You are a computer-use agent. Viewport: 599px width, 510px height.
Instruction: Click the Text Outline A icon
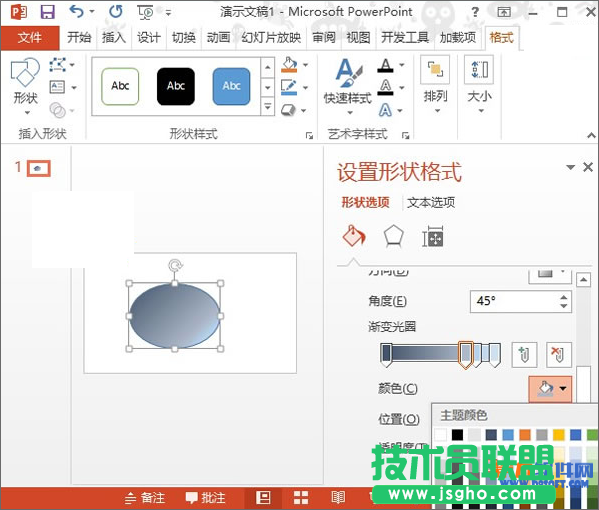pyautogui.click(x=385, y=87)
